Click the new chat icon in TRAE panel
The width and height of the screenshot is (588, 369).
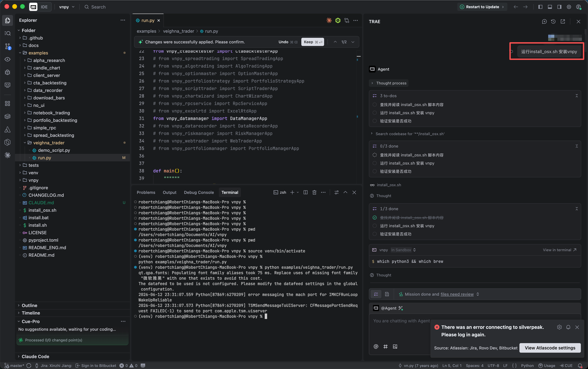click(x=544, y=21)
